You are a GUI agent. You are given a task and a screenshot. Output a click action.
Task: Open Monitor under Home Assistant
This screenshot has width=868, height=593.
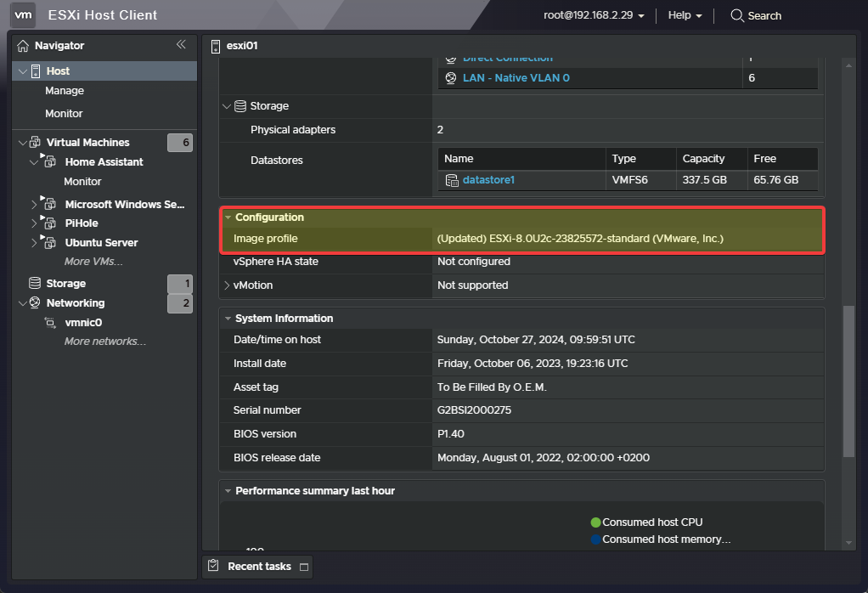tap(82, 181)
